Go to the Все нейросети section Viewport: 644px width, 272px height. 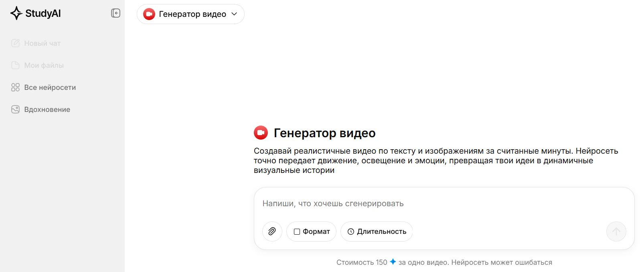[51, 87]
